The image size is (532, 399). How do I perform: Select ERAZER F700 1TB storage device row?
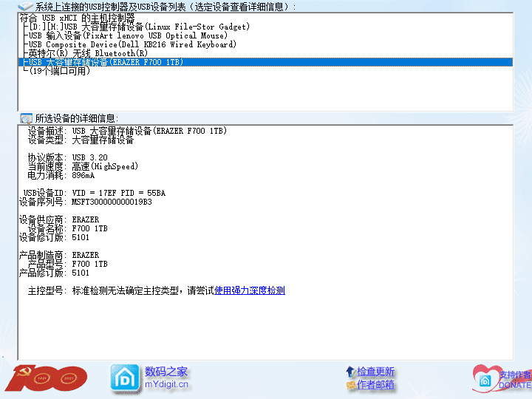(x=265, y=62)
